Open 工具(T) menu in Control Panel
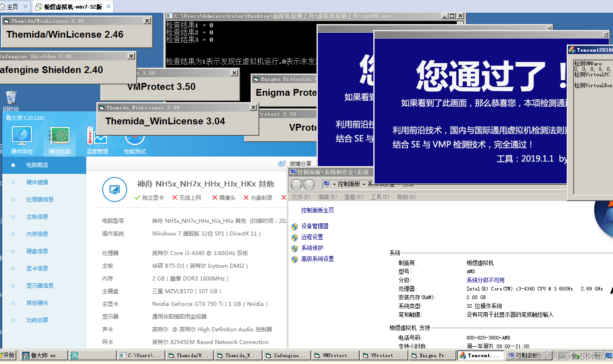Image resolution: width=613 pixels, height=364 pixels. (x=380, y=197)
